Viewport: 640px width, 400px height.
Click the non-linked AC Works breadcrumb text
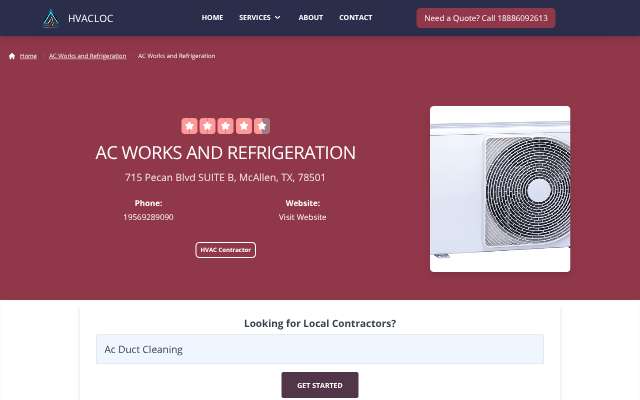pos(176,56)
